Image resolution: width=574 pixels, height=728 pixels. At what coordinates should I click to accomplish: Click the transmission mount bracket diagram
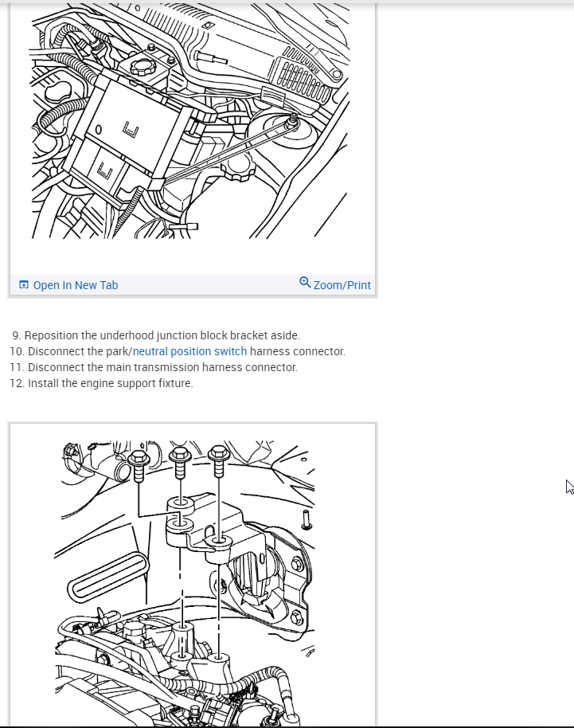tap(185, 584)
